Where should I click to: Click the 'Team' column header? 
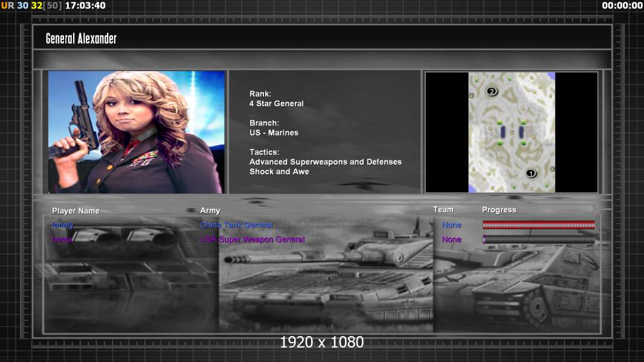tap(443, 209)
